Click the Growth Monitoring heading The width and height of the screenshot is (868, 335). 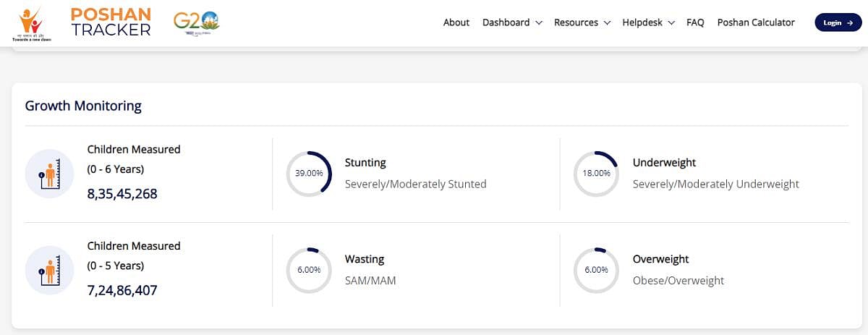[x=83, y=106]
